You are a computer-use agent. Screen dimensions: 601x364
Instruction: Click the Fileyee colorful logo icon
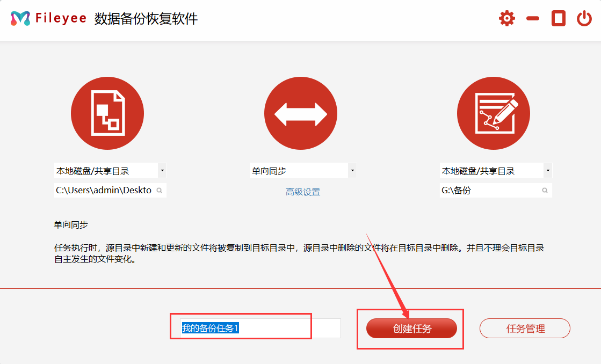point(20,19)
